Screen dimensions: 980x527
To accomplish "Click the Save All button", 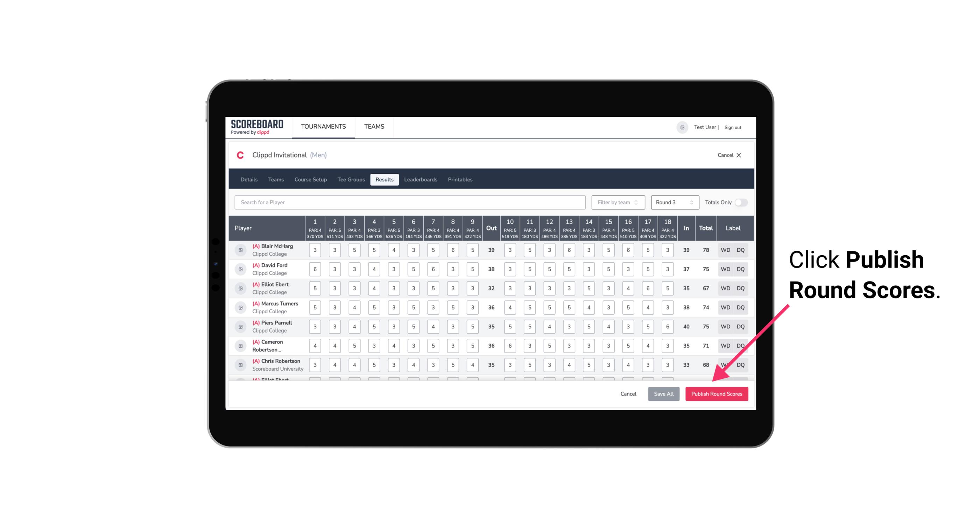I will [663, 393].
